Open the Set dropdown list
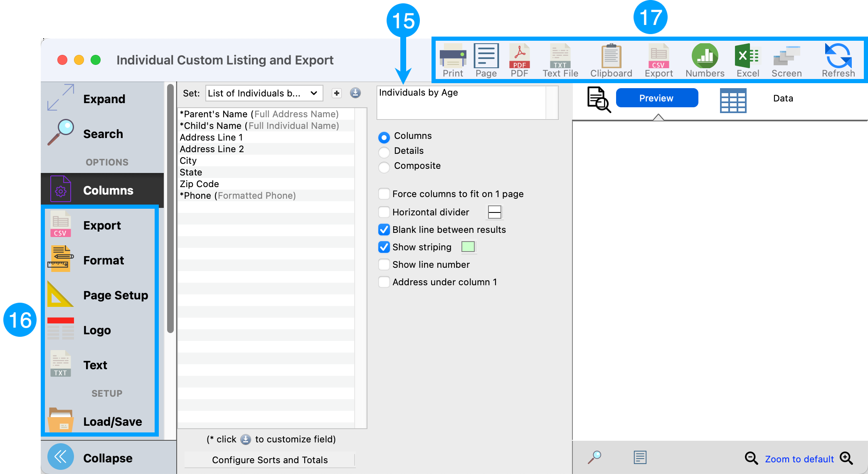The width and height of the screenshot is (868, 474). [264, 93]
